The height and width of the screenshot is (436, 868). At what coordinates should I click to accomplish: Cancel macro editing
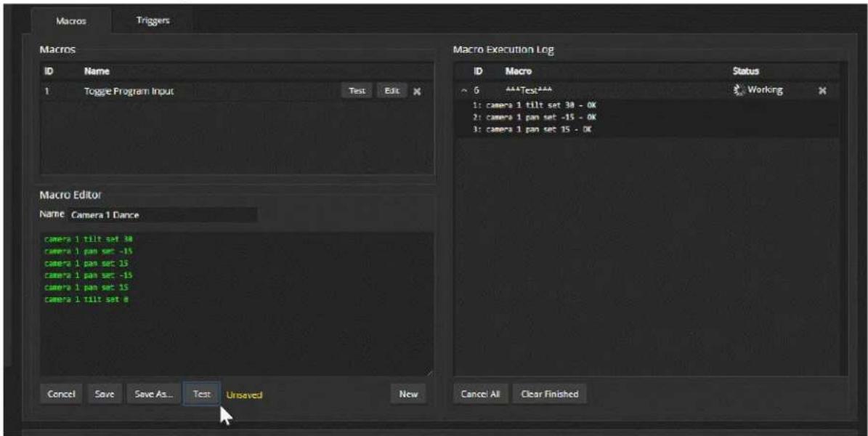61,394
